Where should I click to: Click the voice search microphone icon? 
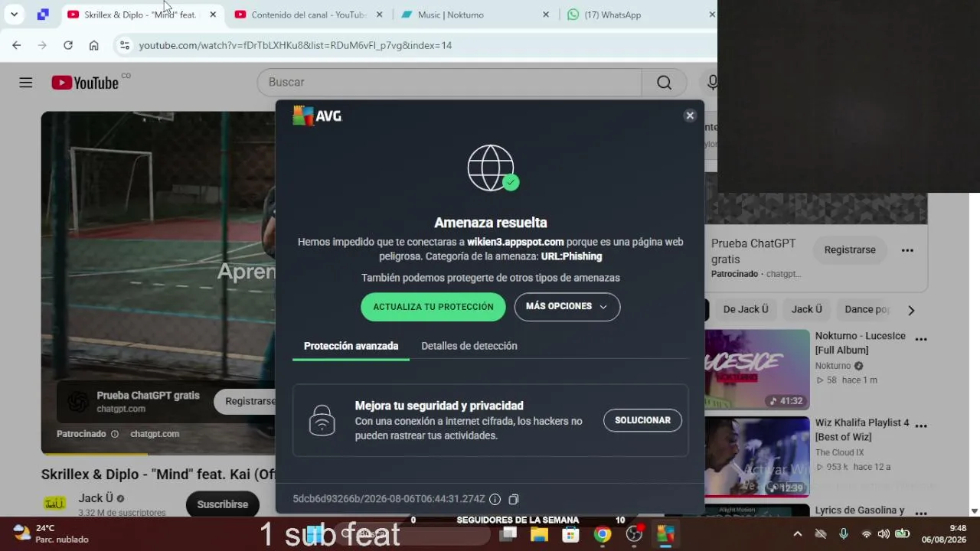pos(712,83)
